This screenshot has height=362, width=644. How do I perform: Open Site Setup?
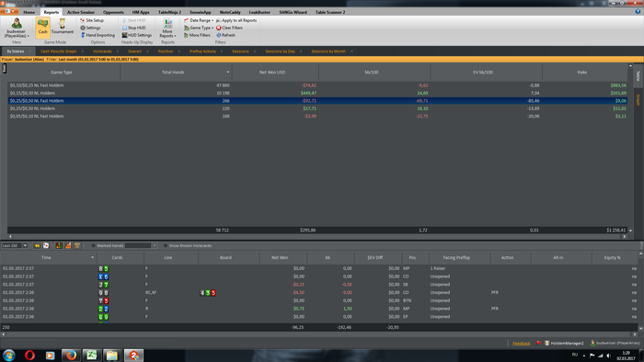click(92, 20)
